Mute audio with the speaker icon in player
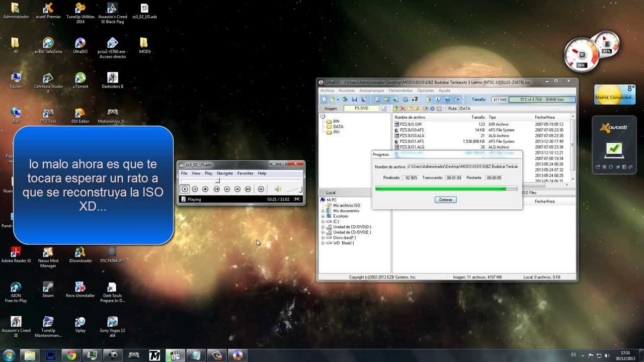 (278, 189)
